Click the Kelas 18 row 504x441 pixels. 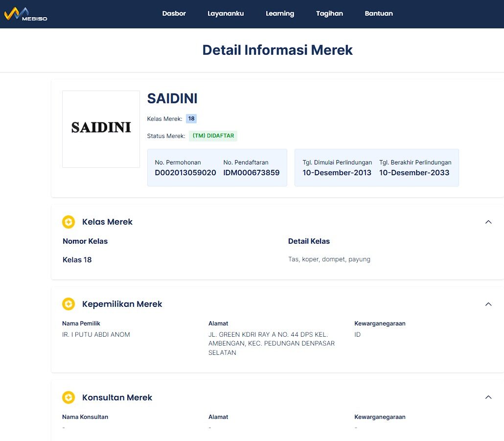point(77,260)
